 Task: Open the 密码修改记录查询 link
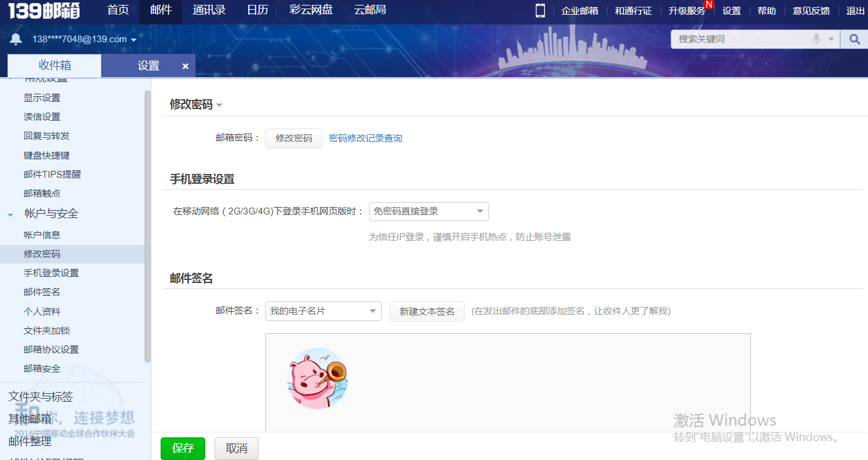click(x=365, y=138)
